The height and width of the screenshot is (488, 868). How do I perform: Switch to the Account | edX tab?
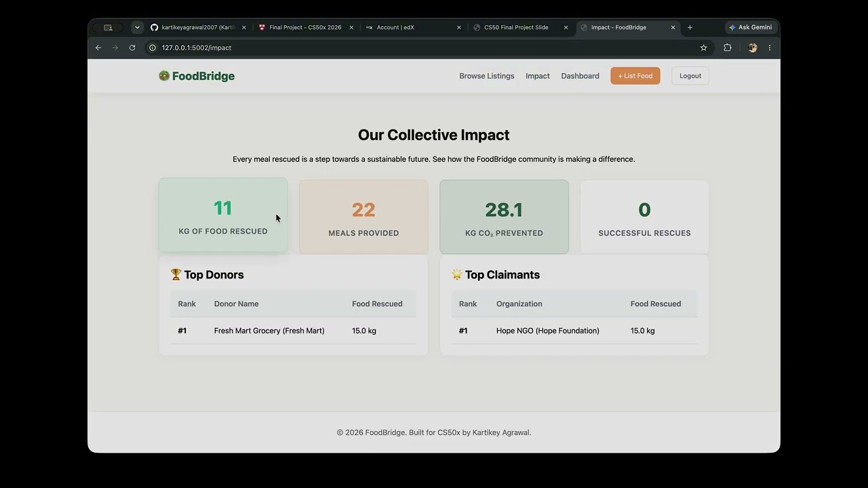413,27
